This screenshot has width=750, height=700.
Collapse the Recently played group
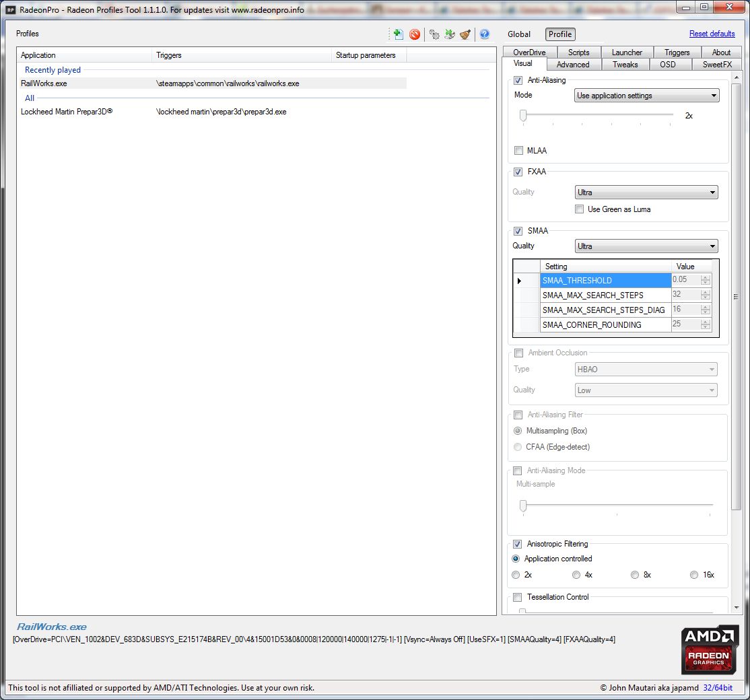pyautogui.click(x=53, y=70)
